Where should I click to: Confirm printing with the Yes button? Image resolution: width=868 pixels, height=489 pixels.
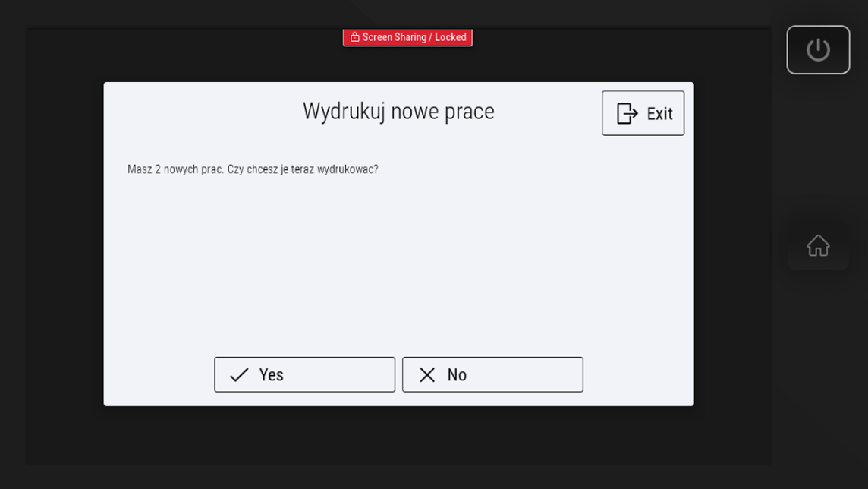coord(304,374)
